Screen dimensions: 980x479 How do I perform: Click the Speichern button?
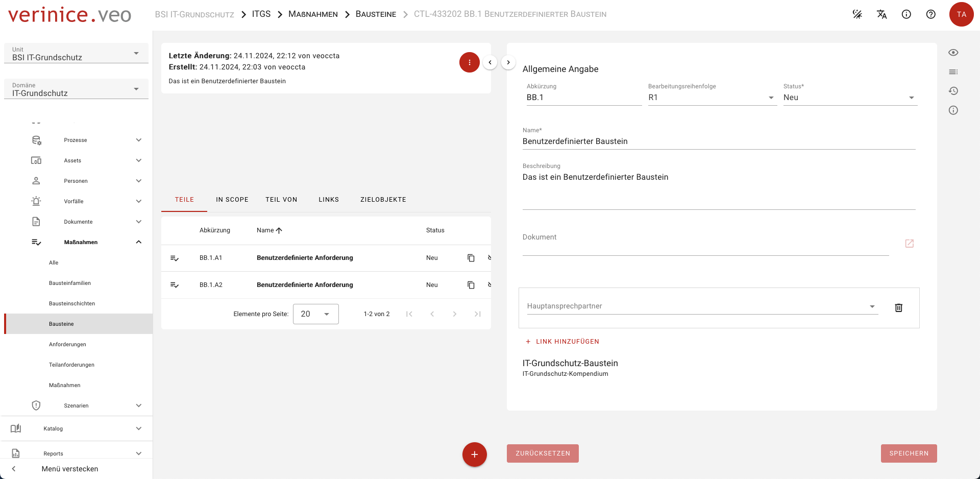[909, 453]
